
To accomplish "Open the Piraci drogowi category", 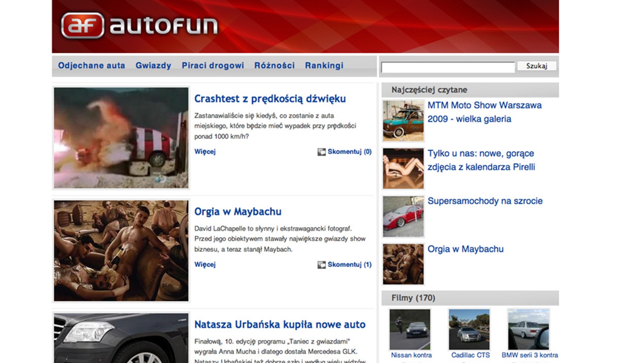I will coord(212,66).
